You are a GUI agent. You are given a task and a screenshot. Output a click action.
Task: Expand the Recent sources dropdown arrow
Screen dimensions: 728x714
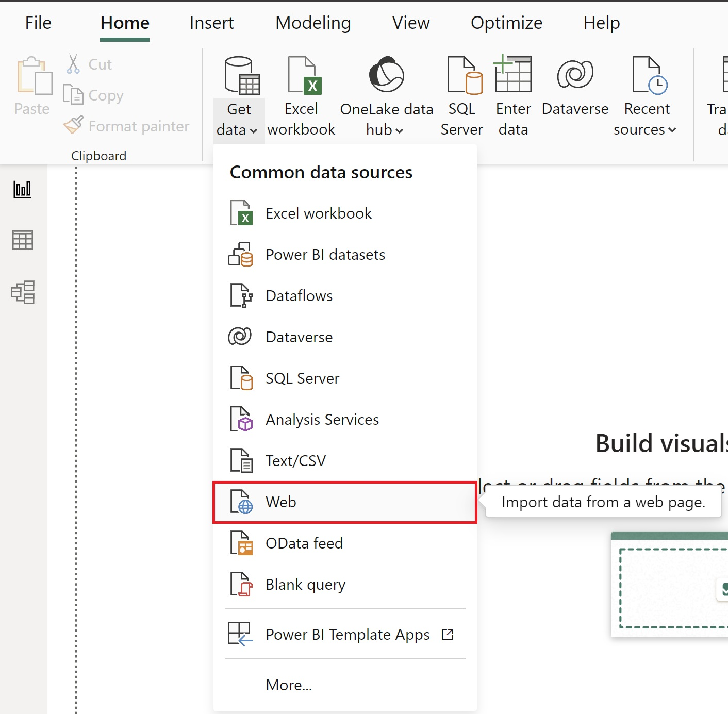[x=672, y=130]
